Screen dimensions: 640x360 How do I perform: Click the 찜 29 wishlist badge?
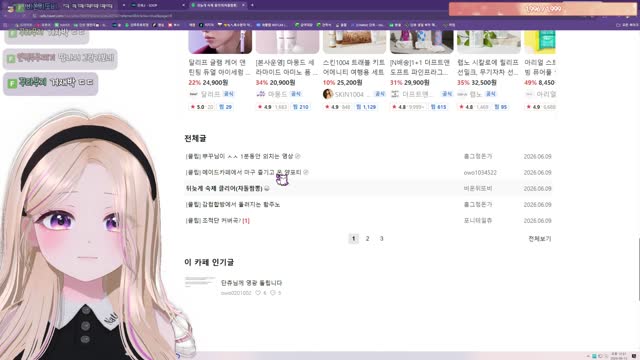225,107
